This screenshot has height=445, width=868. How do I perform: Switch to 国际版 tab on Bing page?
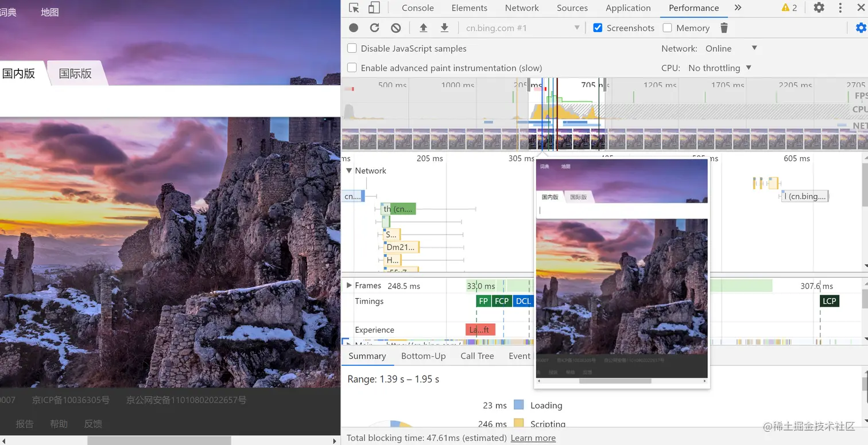coord(75,73)
